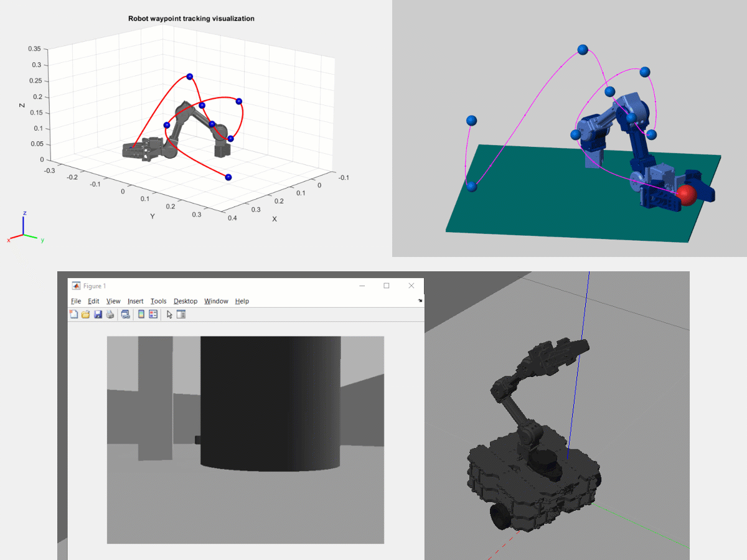Open the Edit menu in Figure 1
This screenshot has width=747, height=560.
tap(93, 301)
